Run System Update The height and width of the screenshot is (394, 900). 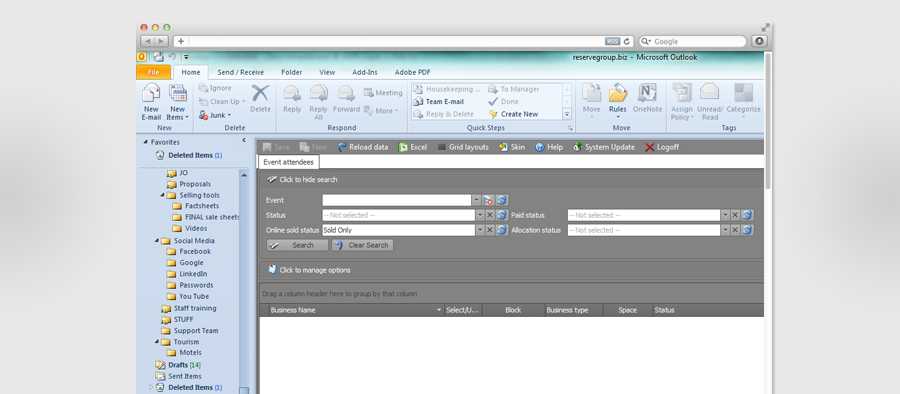click(x=604, y=147)
